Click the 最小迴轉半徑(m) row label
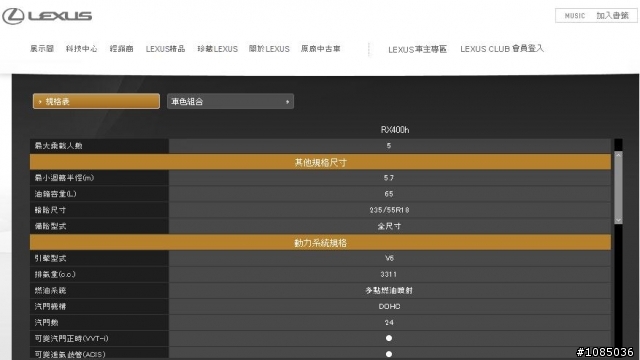 pyautogui.click(x=64, y=178)
